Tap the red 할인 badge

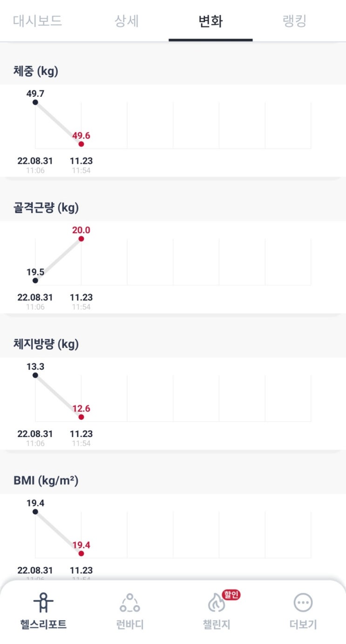click(231, 595)
